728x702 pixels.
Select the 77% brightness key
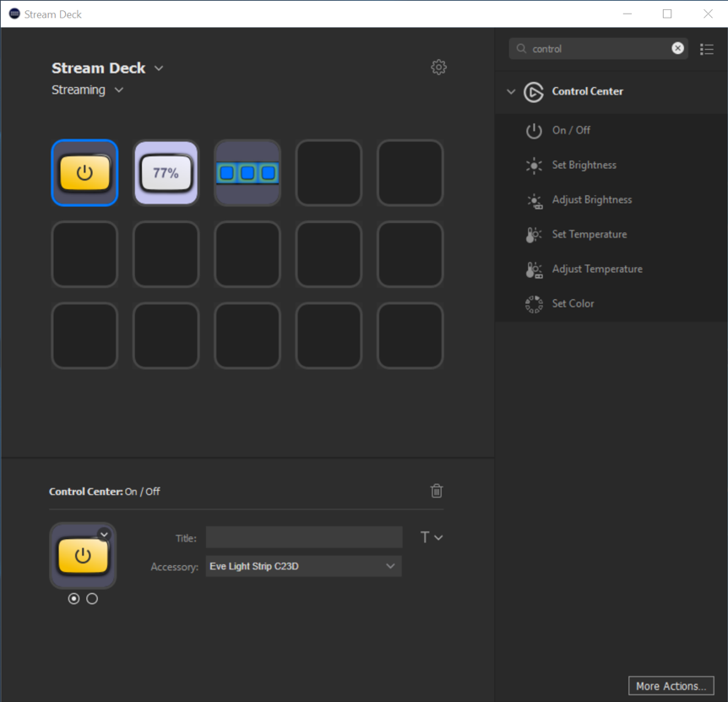(x=166, y=172)
